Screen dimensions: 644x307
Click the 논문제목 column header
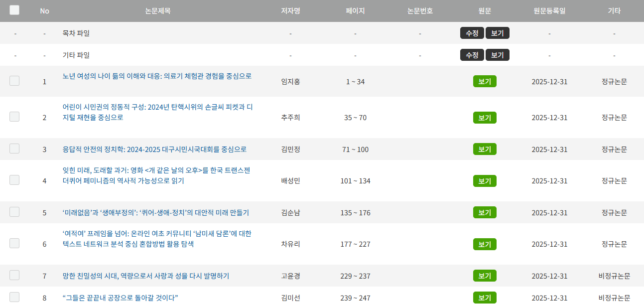pos(158,11)
